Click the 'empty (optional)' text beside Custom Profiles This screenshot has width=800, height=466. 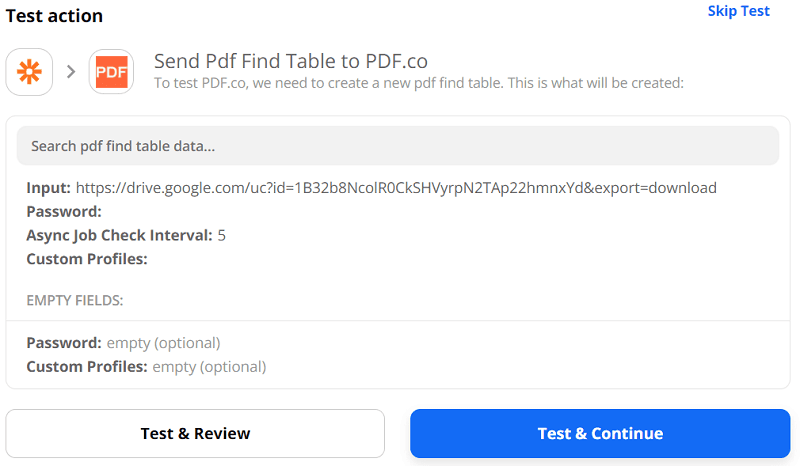click(x=209, y=367)
